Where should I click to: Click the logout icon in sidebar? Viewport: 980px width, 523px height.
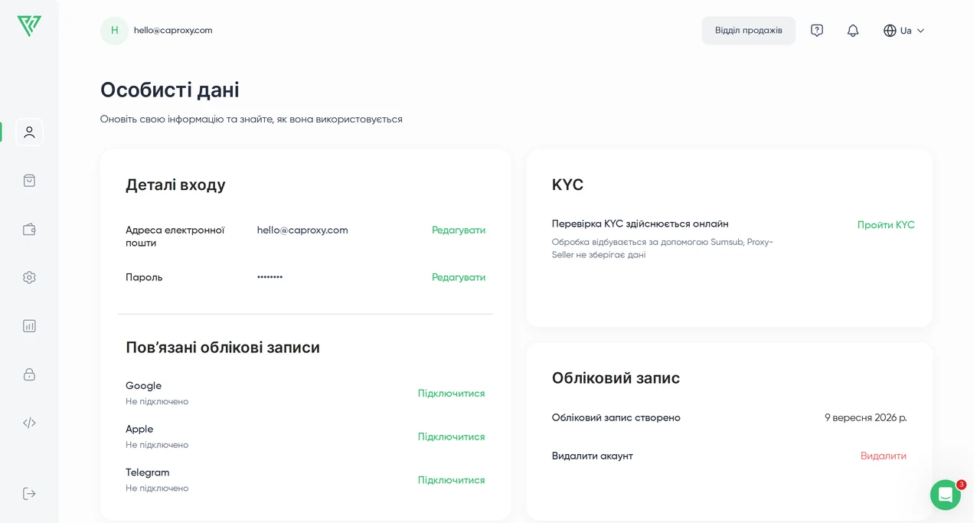29,493
